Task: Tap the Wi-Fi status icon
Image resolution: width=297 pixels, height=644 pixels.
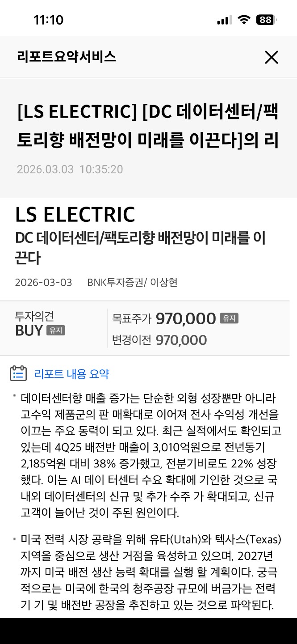Action: pyautogui.click(x=244, y=20)
